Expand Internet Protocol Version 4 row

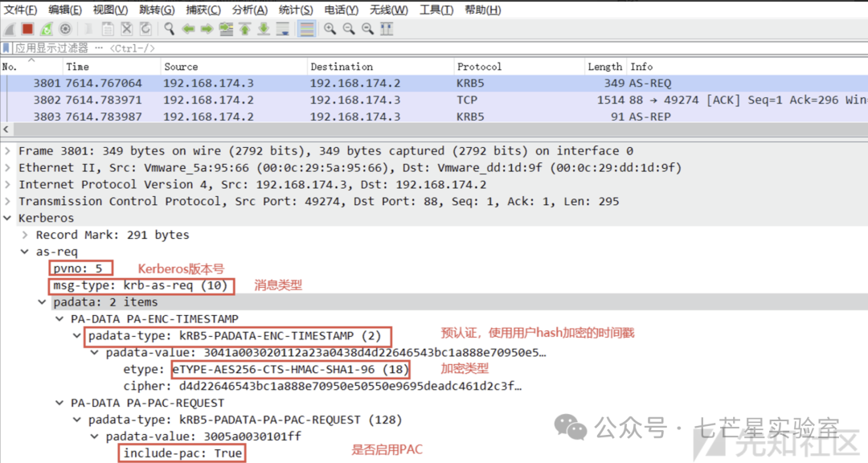pyautogui.click(x=7, y=184)
